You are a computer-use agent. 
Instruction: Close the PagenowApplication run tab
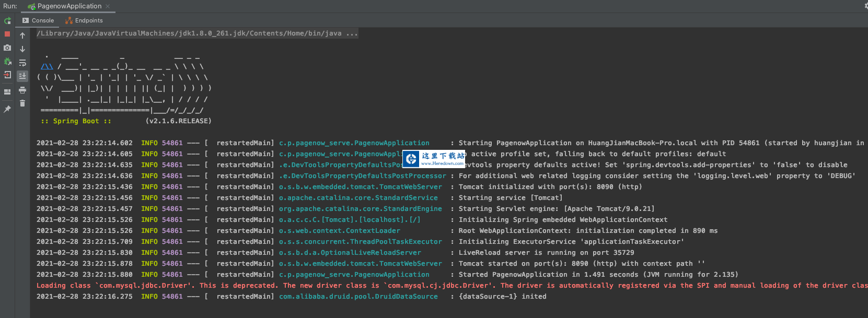(x=108, y=6)
